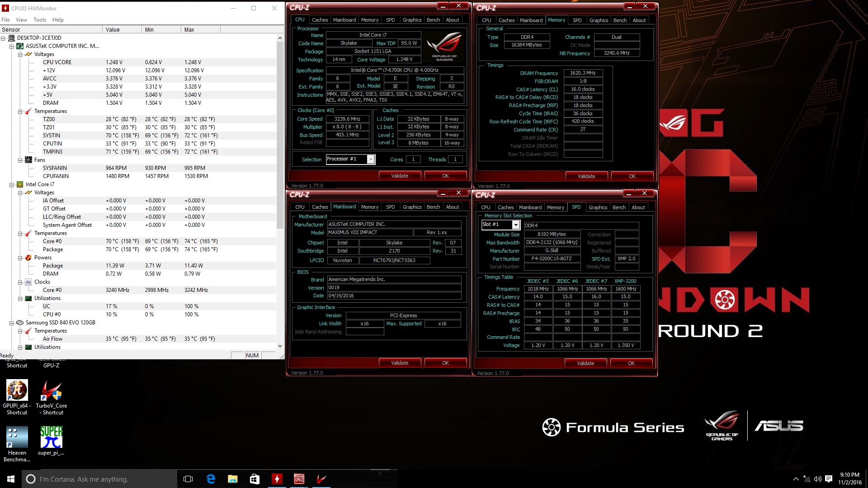Click the Intel Core i7 processor icon in tree
The width and height of the screenshot is (868, 488).
tap(20, 184)
